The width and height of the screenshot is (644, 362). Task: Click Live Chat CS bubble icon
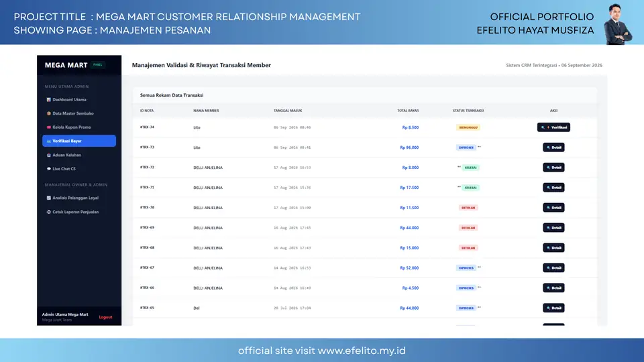coord(48,169)
